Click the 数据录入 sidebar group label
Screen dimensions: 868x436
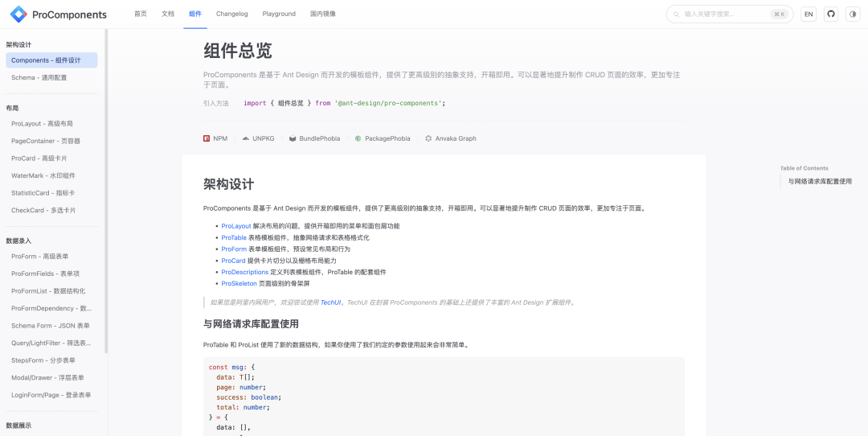[x=18, y=241]
